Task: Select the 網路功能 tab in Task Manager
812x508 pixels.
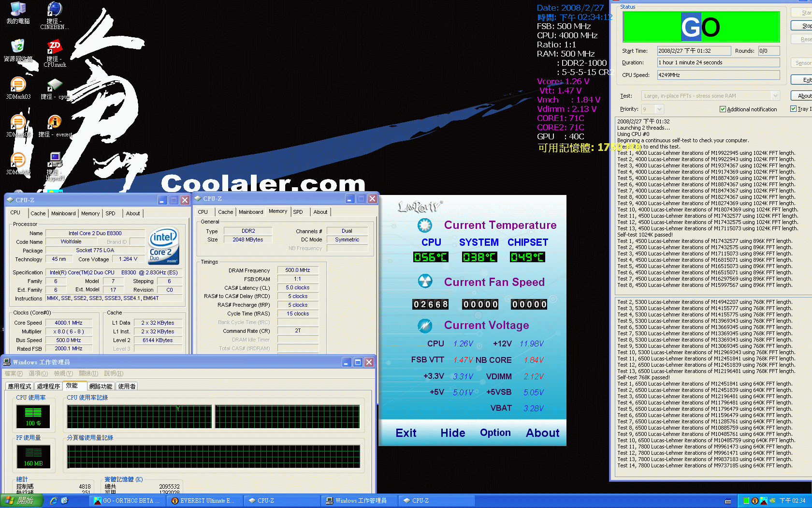Action: (x=101, y=386)
